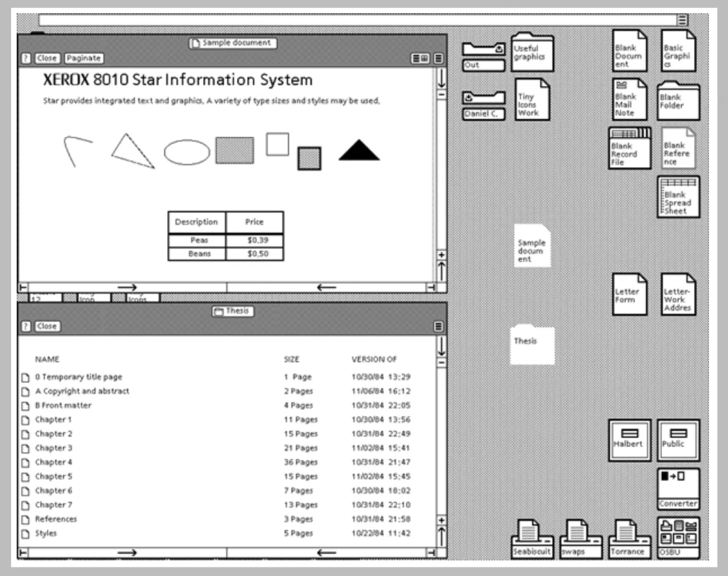Select the Torrance printer icon
This screenshot has width=728, height=576.
coord(629,539)
